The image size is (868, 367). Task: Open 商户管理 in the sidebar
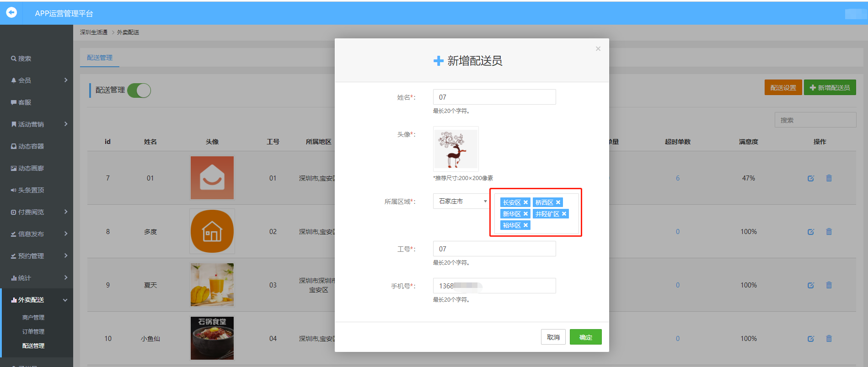[x=33, y=317]
